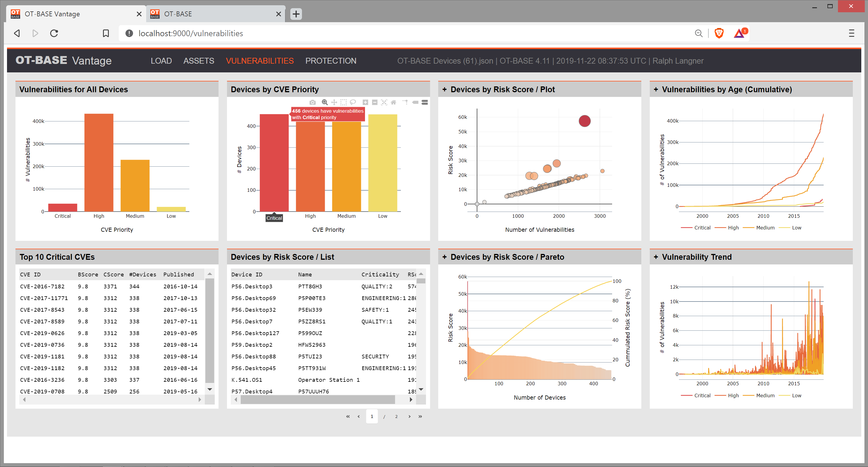Open the ASSETS section
This screenshot has height=467, width=868.
coord(199,61)
